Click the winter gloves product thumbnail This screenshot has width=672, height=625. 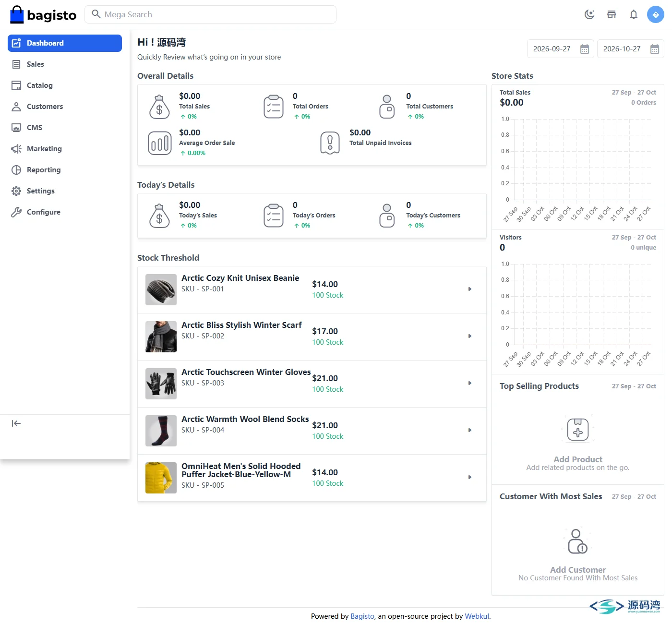(x=161, y=384)
